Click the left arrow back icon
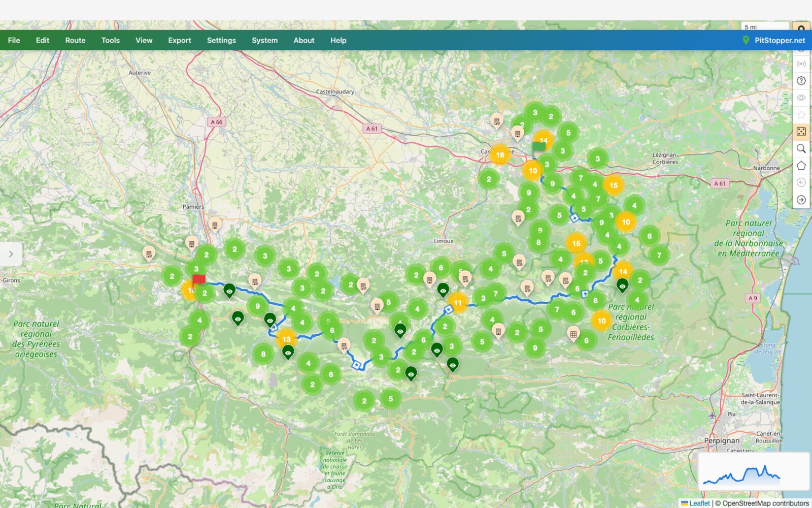The height and width of the screenshot is (508, 812). (x=801, y=182)
